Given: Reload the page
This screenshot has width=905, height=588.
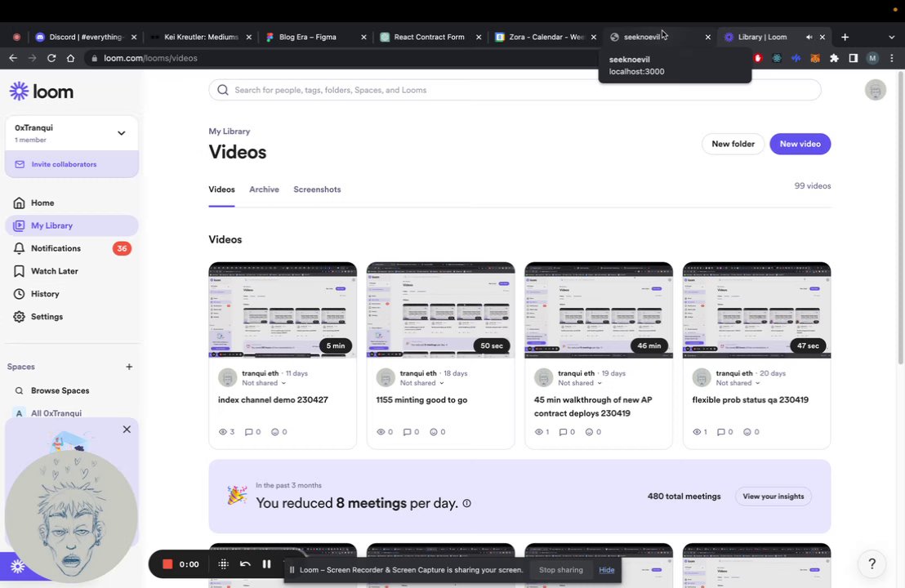Looking at the screenshot, I should (x=51, y=58).
